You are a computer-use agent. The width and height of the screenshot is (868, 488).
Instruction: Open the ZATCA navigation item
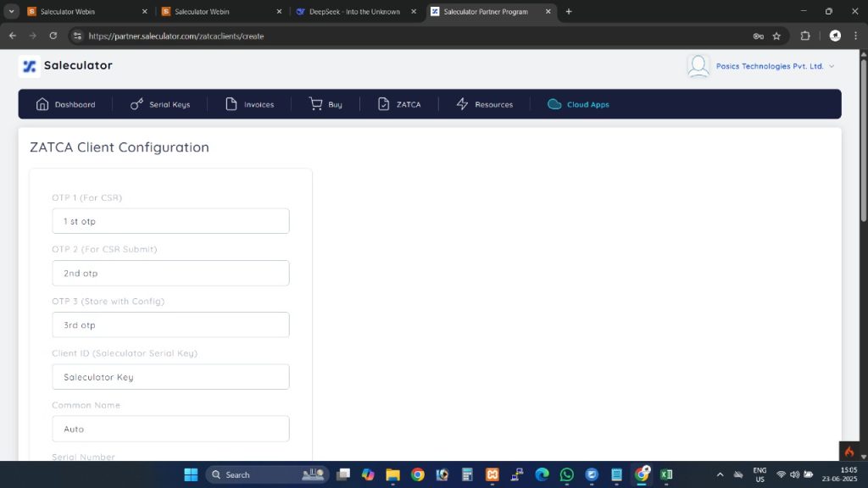pos(399,104)
